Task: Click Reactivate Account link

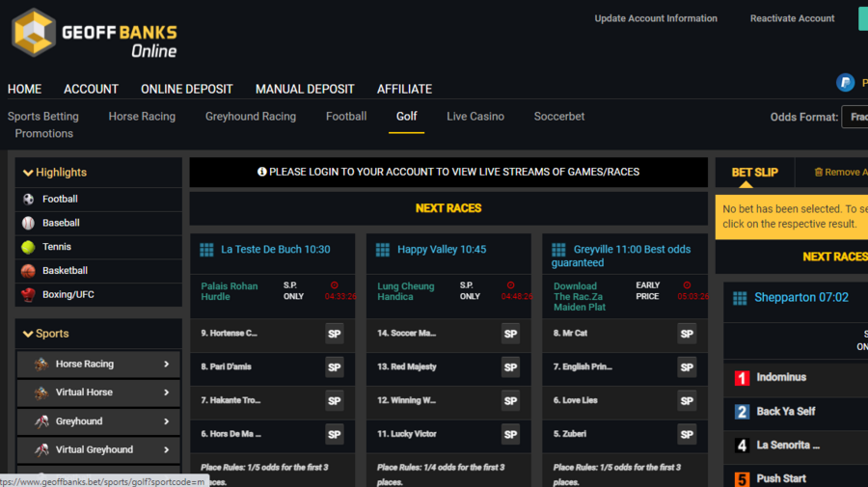Action: click(792, 18)
